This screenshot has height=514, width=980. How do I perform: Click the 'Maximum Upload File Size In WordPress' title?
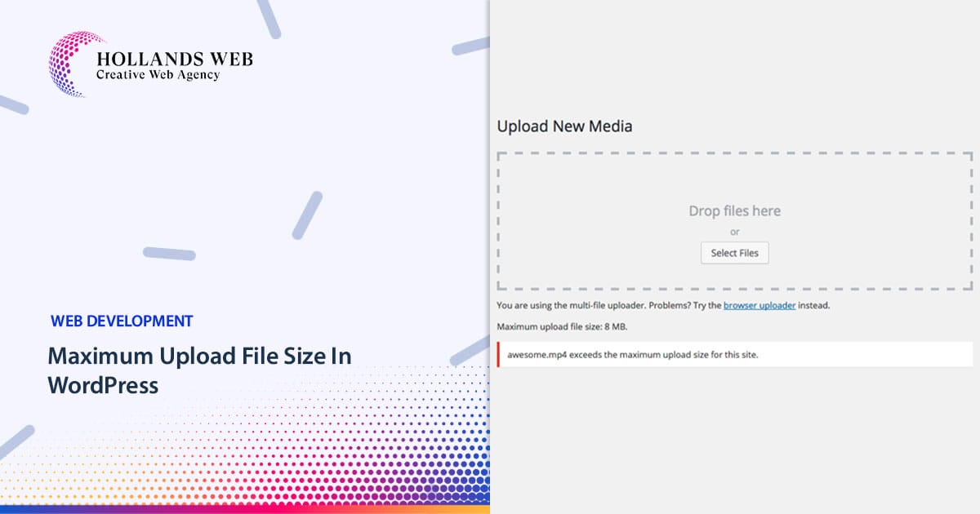199,370
